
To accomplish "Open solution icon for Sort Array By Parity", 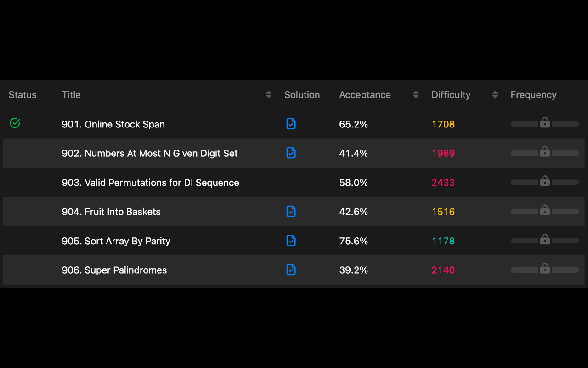I will click(291, 241).
